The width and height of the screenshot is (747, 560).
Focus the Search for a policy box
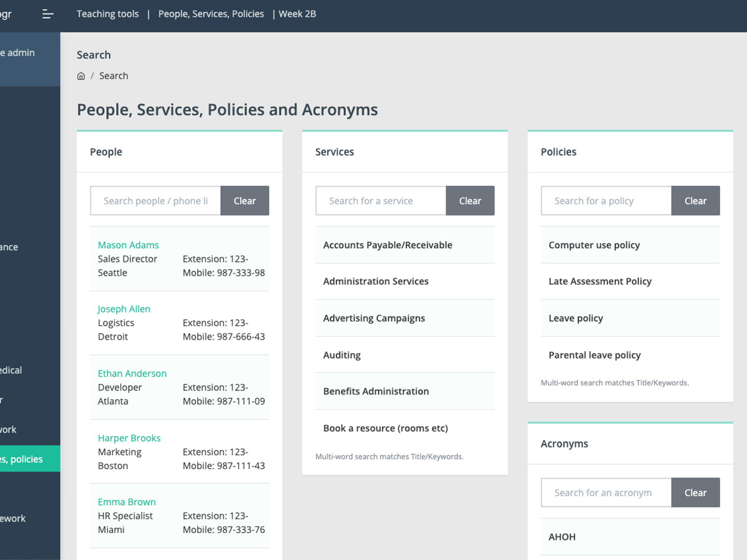606,201
